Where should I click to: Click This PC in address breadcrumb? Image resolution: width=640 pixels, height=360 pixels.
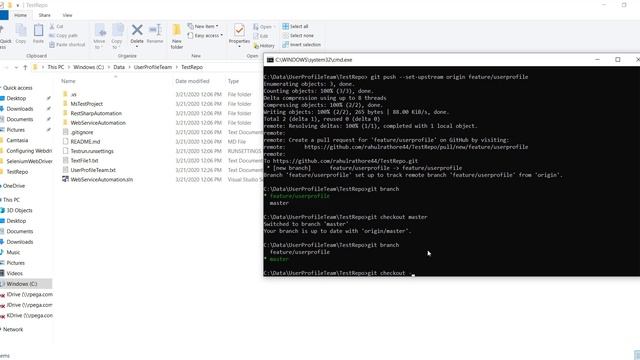coord(56,67)
